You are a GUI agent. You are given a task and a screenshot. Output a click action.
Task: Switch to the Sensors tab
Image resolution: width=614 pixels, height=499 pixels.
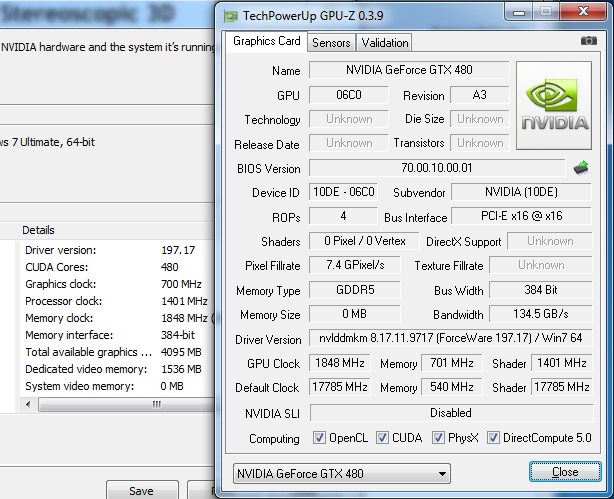331,42
